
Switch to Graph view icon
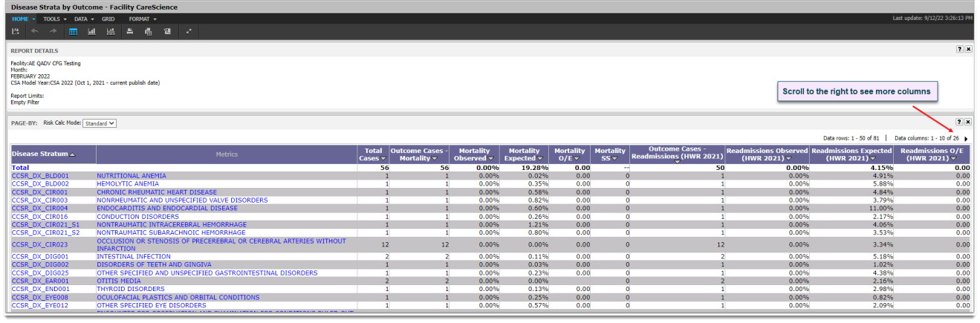92,31
